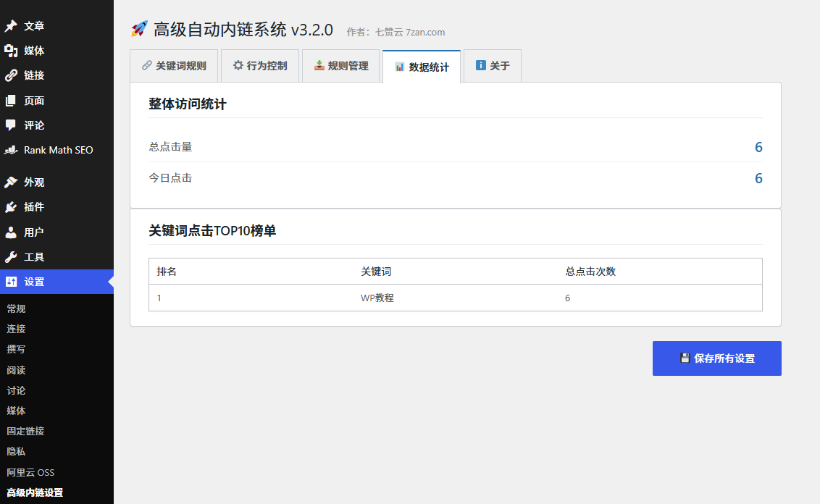The width and height of the screenshot is (820, 504).
Task: Select the 数据统计 tab
Action: pyautogui.click(x=422, y=67)
